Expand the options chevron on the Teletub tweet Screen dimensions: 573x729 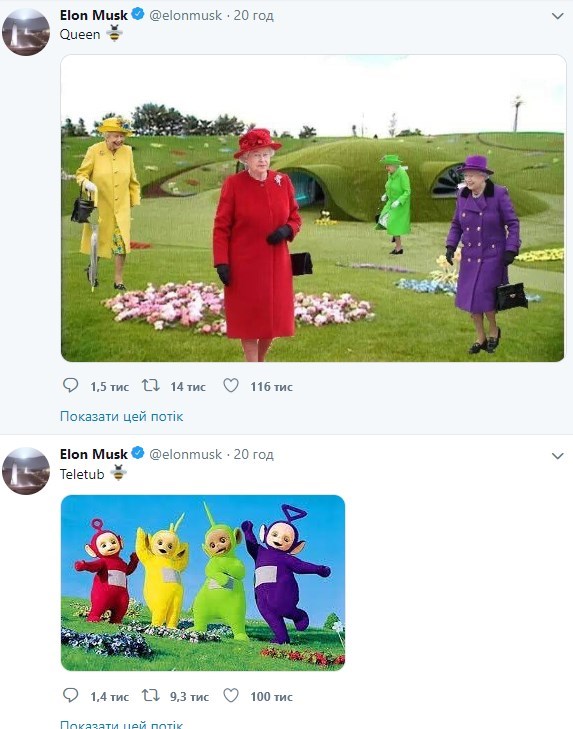(x=557, y=456)
